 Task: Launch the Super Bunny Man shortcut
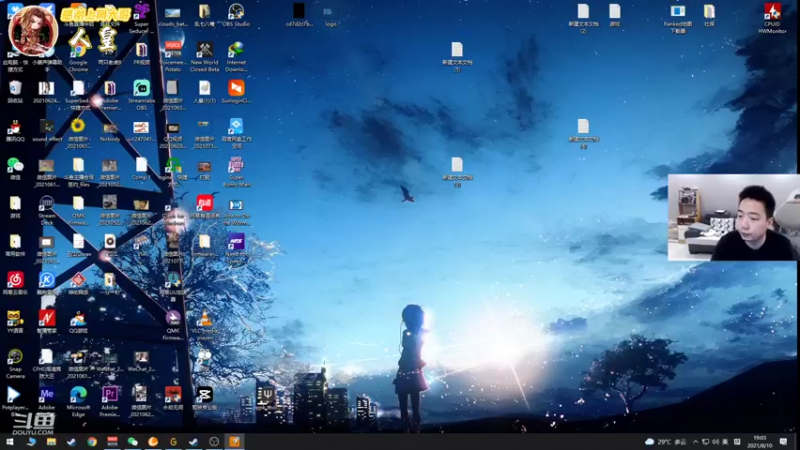(x=236, y=172)
